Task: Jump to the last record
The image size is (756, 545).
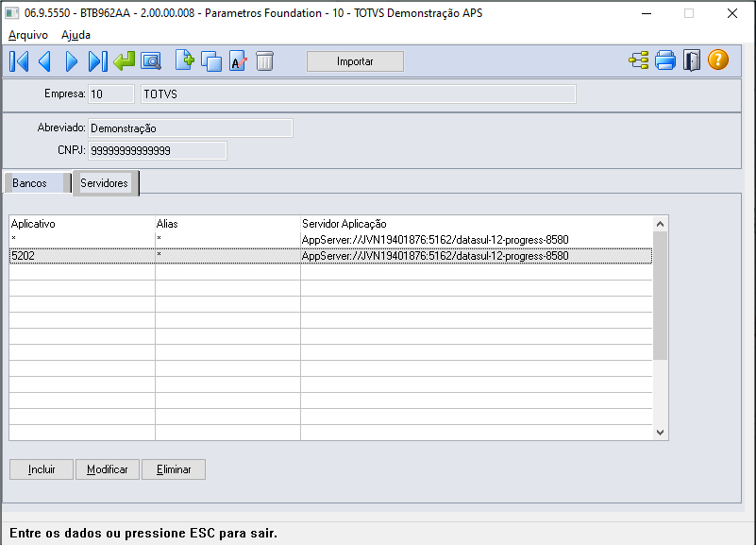Action: 98,61
